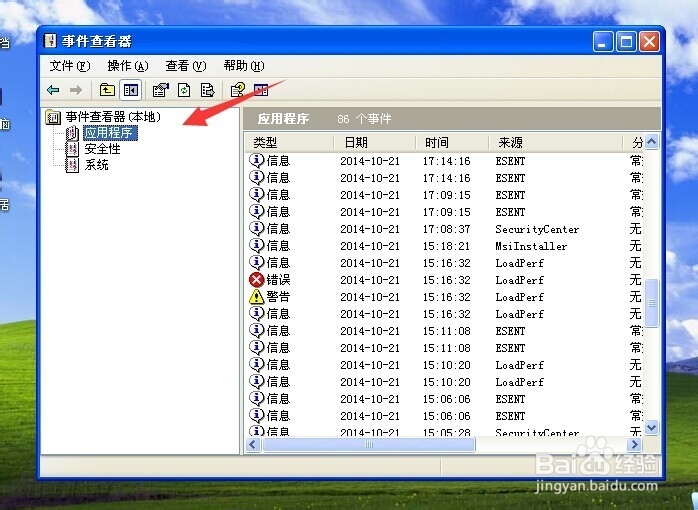The image size is (698, 510).
Task: Select the 事件查看器(本地) root node
Action: coord(113,117)
